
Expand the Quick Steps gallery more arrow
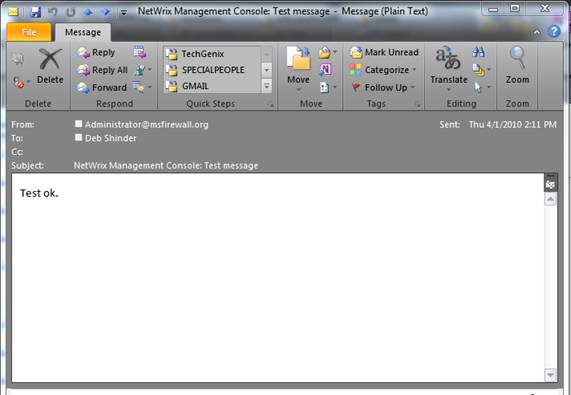[267, 86]
